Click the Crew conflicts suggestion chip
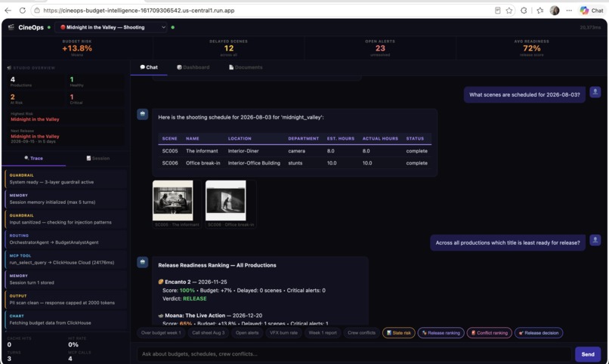This screenshot has height=364, width=609. [361, 332]
